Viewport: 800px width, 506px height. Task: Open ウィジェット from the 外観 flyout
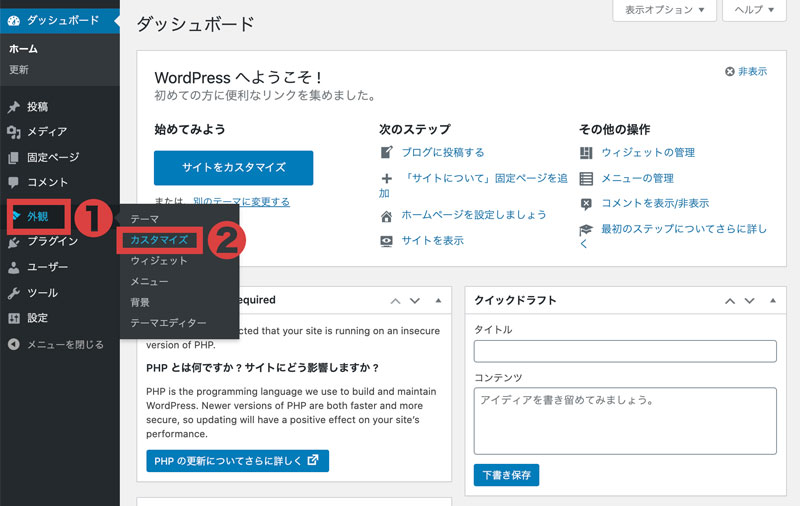pyautogui.click(x=159, y=261)
